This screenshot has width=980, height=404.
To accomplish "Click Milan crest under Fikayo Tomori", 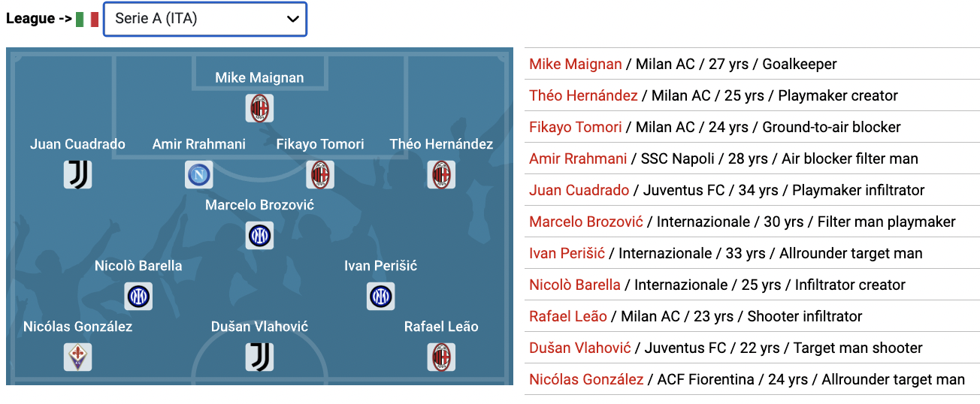I will click(320, 175).
